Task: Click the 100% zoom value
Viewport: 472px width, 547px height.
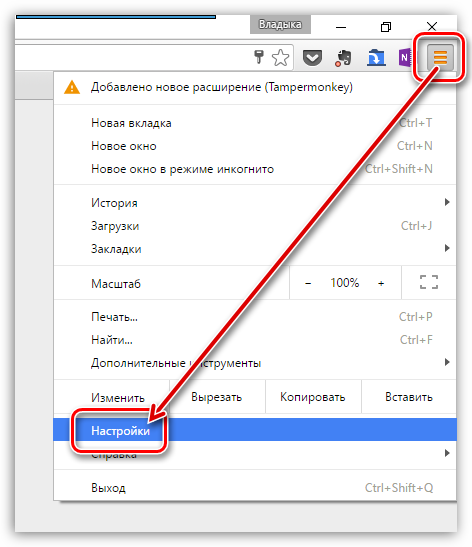Action: [345, 283]
